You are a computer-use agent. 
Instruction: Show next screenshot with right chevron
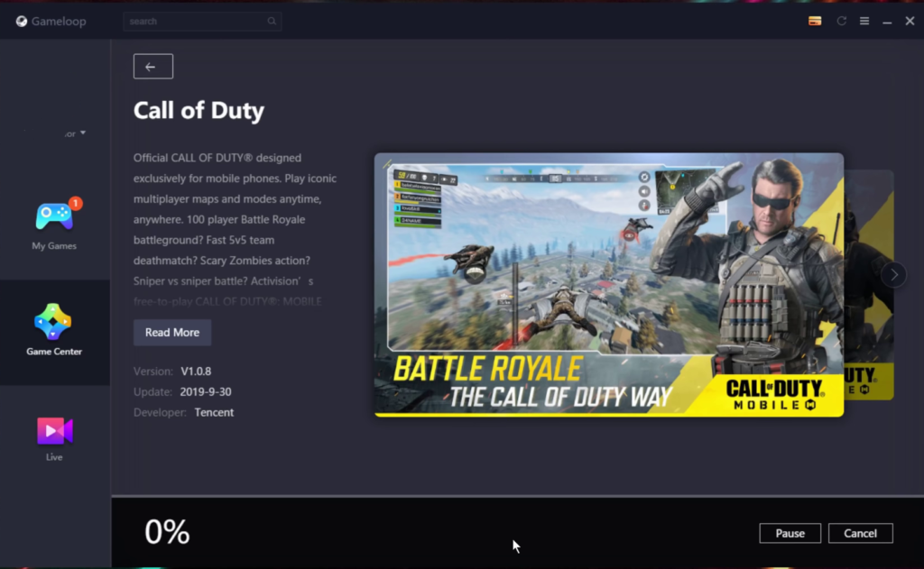[894, 274]
